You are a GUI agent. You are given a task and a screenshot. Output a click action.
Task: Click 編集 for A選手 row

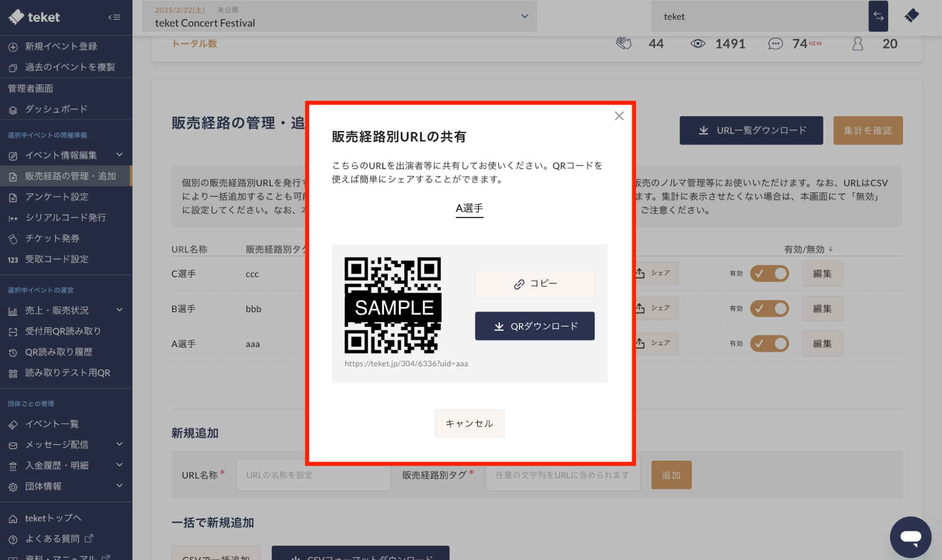pos(822,343)
